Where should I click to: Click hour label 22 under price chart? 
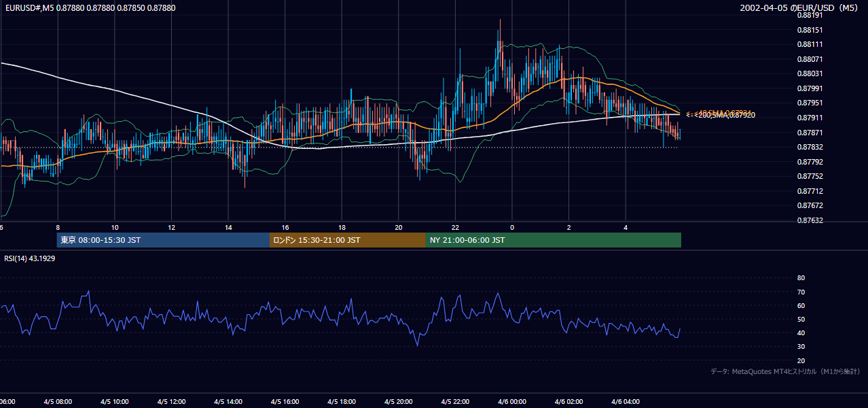pyautogui.click(x=455, y=227)
